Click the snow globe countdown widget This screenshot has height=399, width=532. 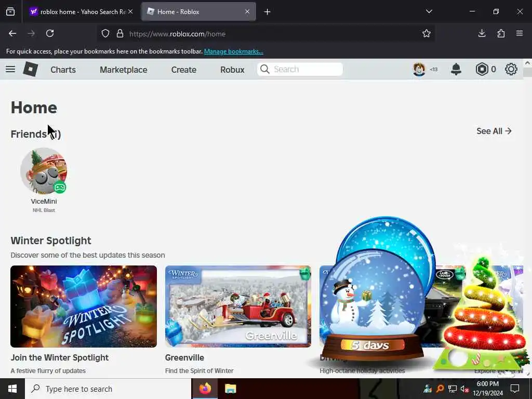(x=377, y=292)
